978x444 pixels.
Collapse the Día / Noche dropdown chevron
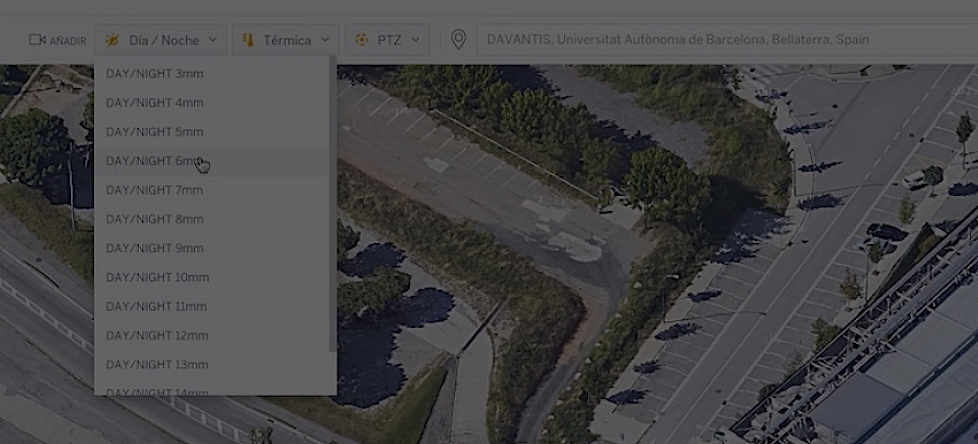[213, 40]
